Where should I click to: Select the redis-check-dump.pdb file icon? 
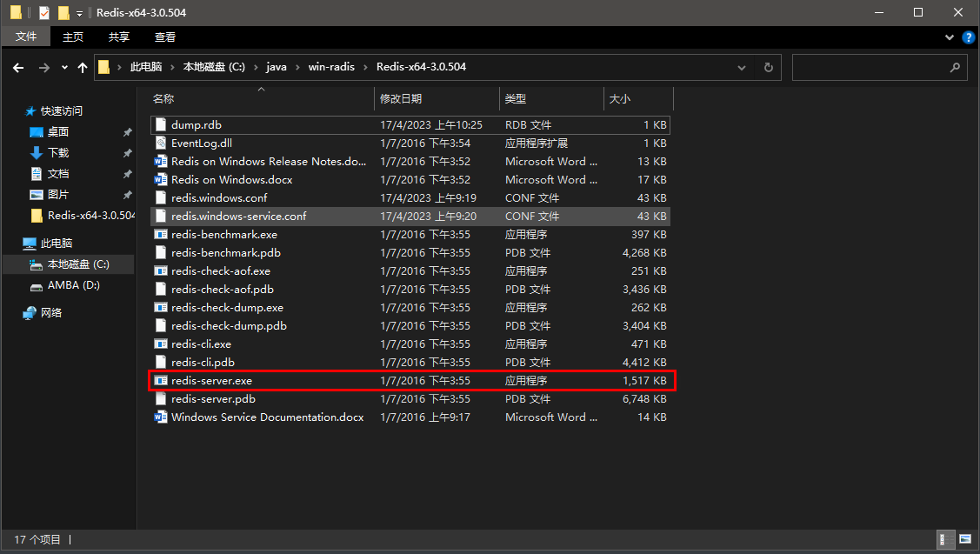pos(161,326)
